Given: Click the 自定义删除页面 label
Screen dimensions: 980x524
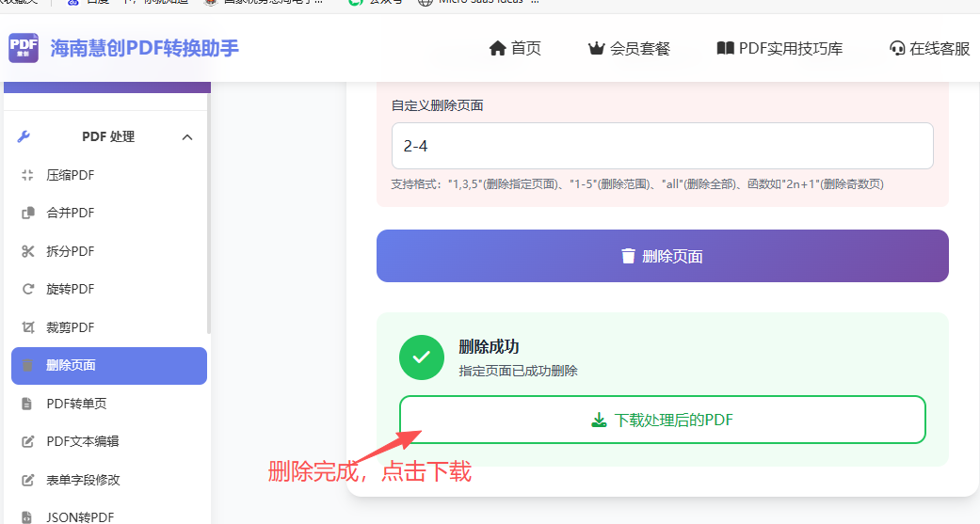Looking at the screenshot, I should click(x=438, y=105).
